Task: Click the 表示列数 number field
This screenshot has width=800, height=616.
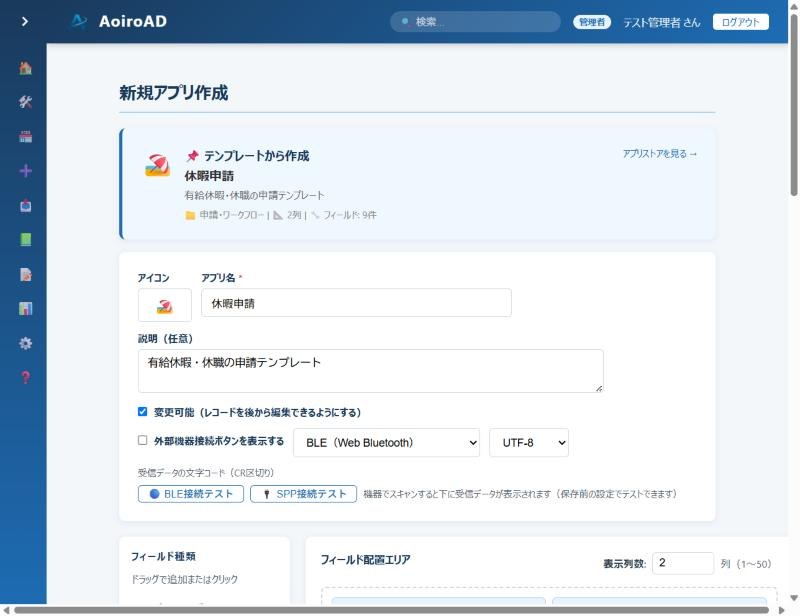Action: click(x=683, y=563)
